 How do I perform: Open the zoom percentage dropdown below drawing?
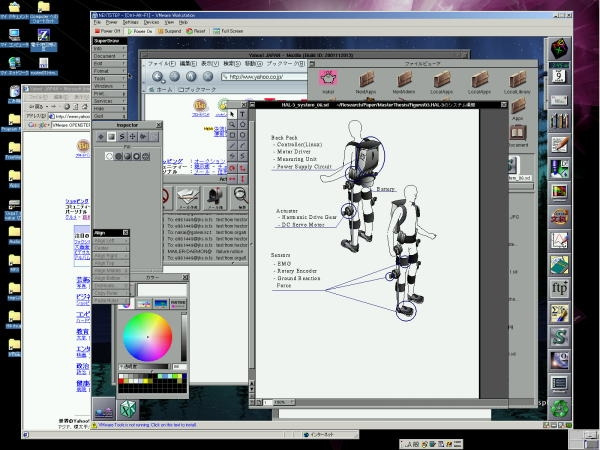click(284, 402)
